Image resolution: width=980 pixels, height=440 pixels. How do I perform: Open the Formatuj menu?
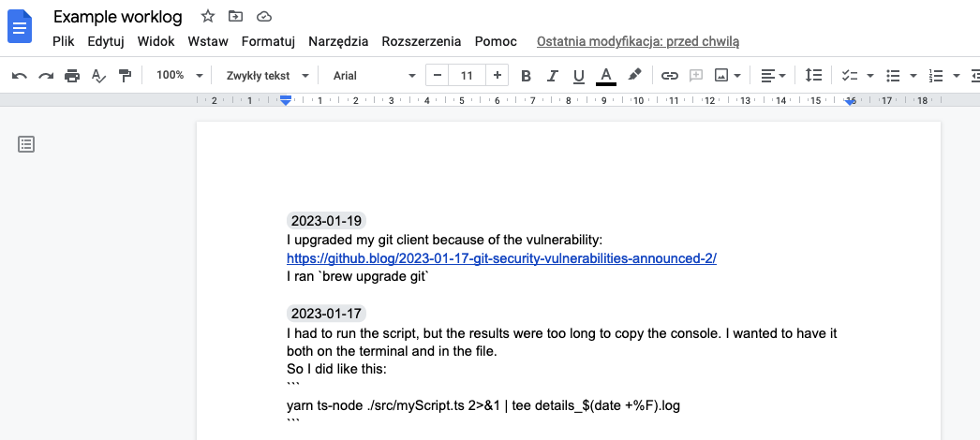click(268, 42)
